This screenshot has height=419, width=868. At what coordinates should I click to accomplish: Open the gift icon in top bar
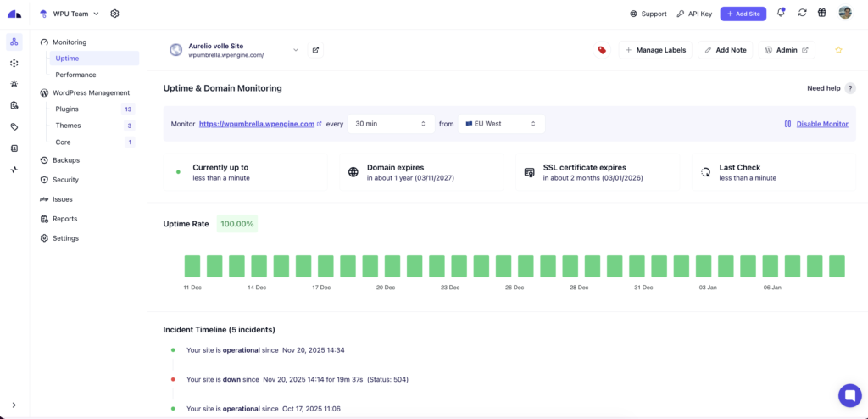(822, 14)
